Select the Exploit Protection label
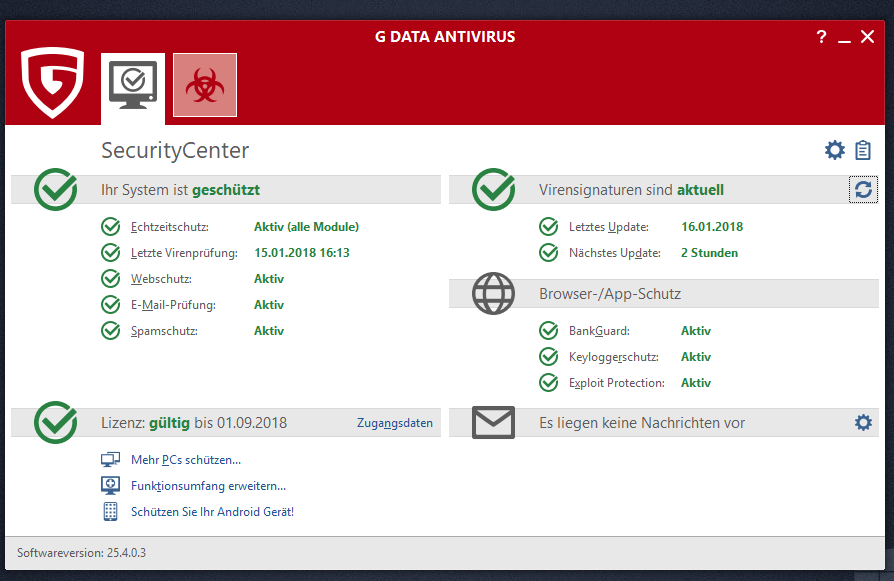The image size is (894, 581). point(617,383)
